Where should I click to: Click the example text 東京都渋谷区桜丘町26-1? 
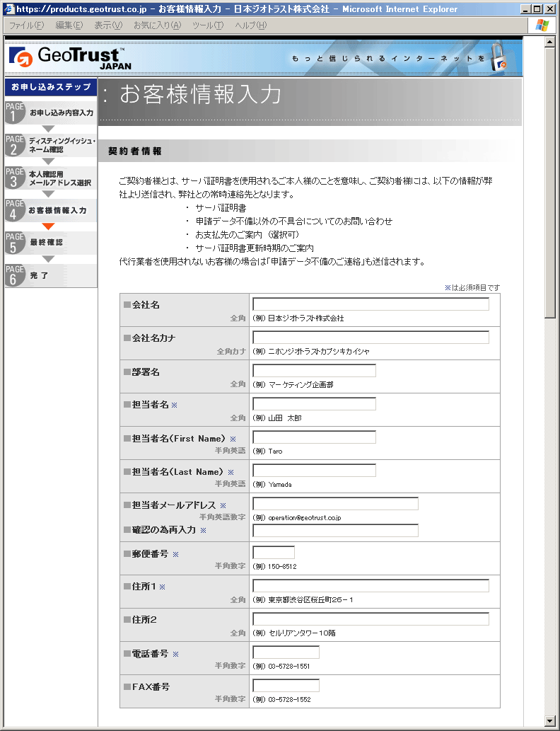tap(310, 599)
